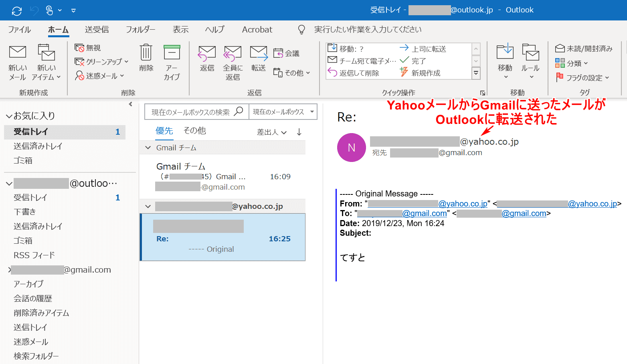Switch to the 表示 tab
Image resolution: width=627 pixels, height=364 pixels.
180,30
